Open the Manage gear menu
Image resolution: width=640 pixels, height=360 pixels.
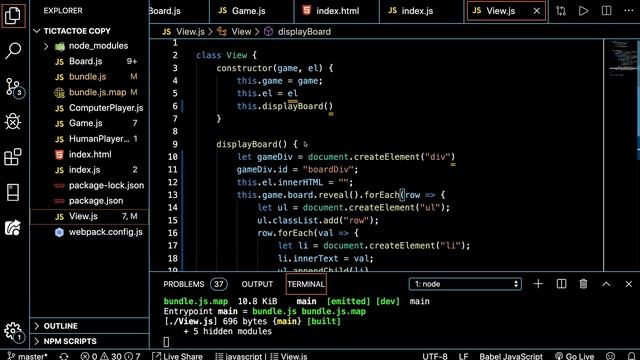click(x=13, y=331)
